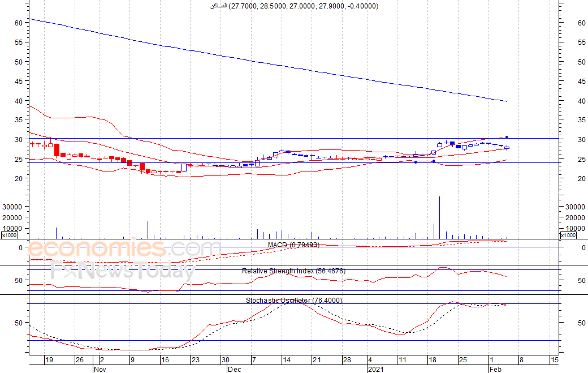Click date label 30 on time axis
The image size is (588, 373).
(x=226, y=360)
